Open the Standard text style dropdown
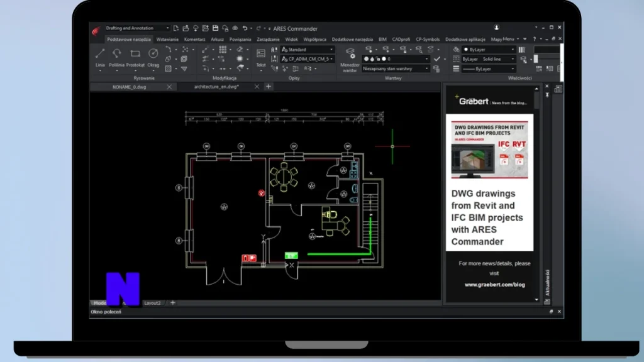 pyautogui.click(x=308, y=50)
